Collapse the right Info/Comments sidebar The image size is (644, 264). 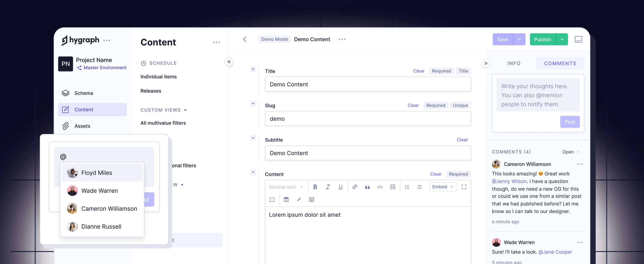click(485, 63)
